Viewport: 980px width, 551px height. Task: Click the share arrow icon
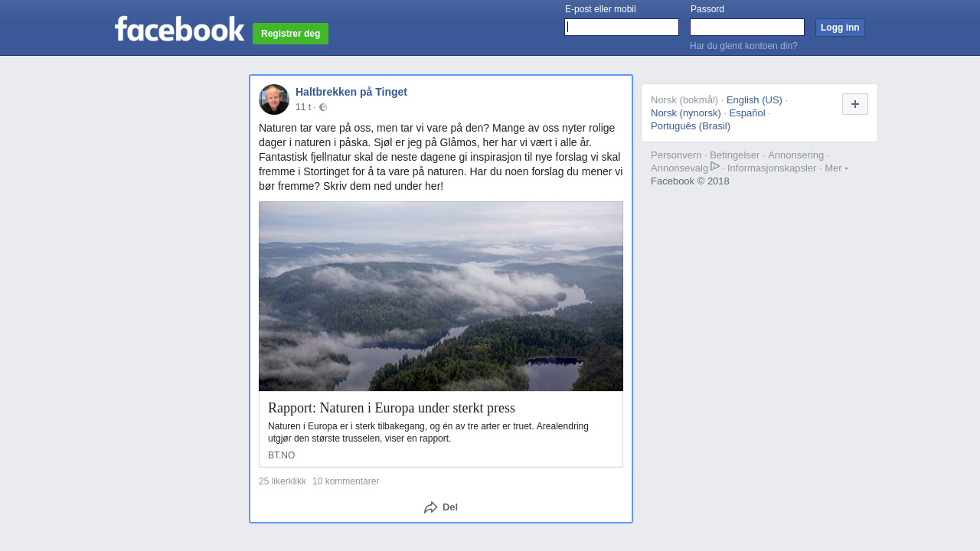(431, 507)
